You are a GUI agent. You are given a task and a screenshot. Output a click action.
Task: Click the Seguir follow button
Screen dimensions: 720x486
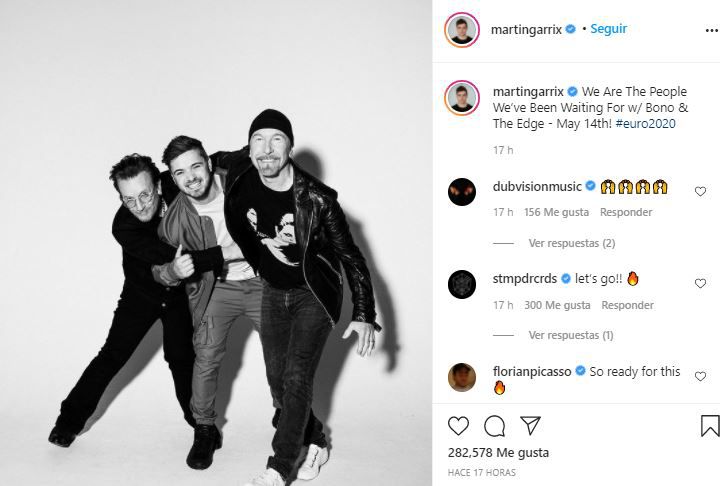(608, 29)
